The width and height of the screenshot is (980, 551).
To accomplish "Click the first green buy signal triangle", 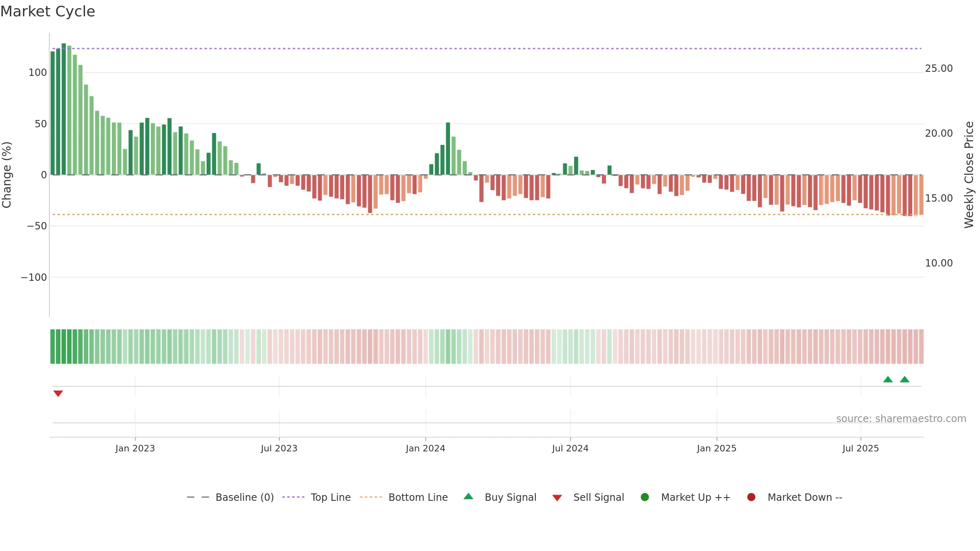I will [x=888, y=379].
